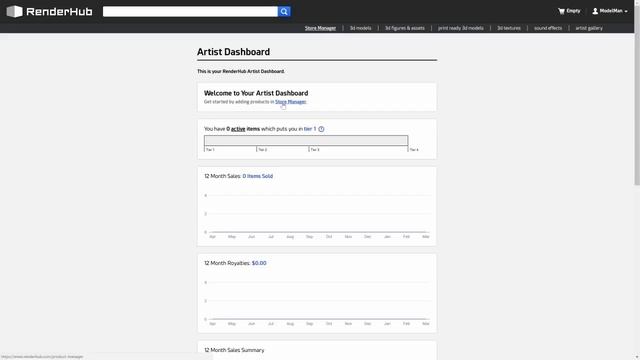Open 3d figures & assets menu

404,28
